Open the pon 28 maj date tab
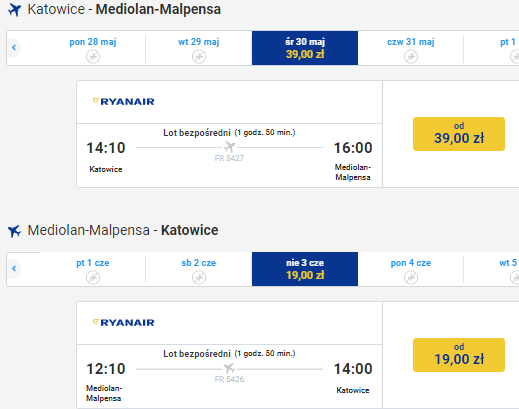Screen dimensions: 519x409 point(93,48)
